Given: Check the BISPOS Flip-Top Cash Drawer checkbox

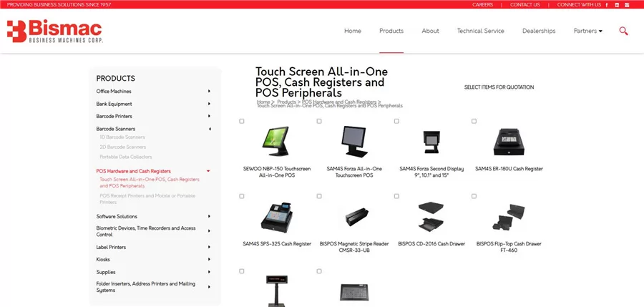Looking at the screenshot, I should point(474,197).
